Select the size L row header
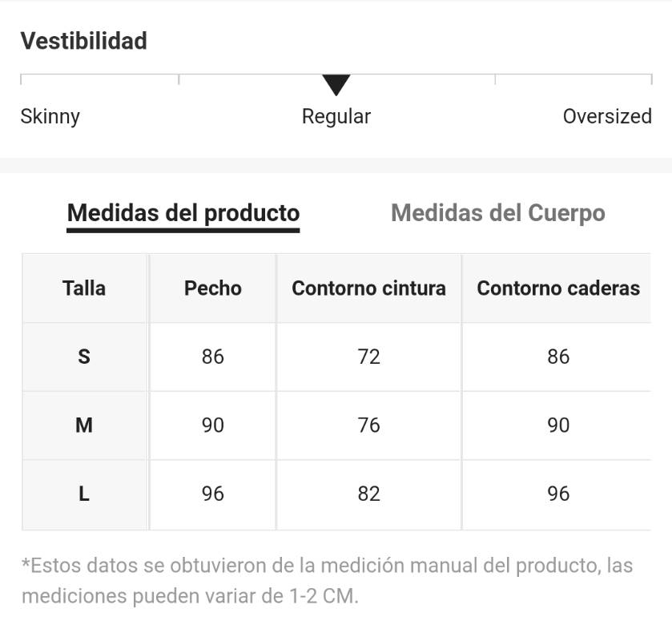 coord(84,494)
